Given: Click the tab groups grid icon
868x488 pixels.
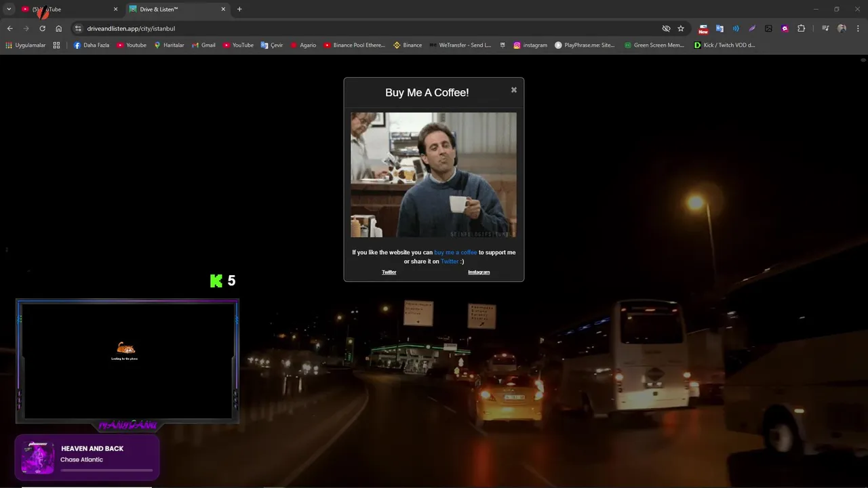Looking at the screenshot, I should click(x=56, y=45).
